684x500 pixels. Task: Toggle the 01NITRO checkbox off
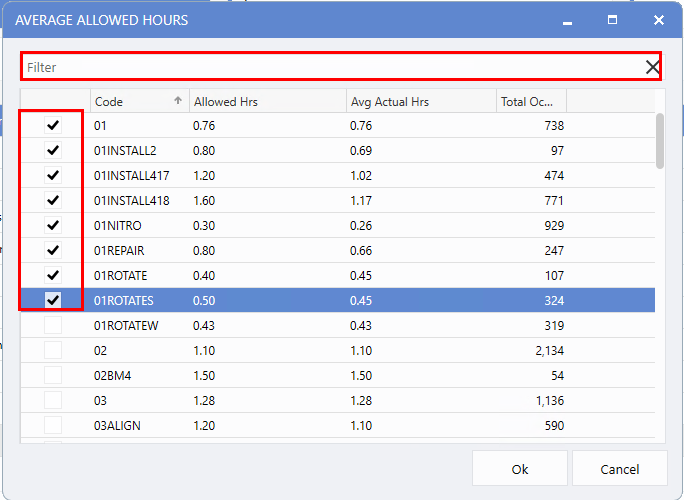coord(53,226)
